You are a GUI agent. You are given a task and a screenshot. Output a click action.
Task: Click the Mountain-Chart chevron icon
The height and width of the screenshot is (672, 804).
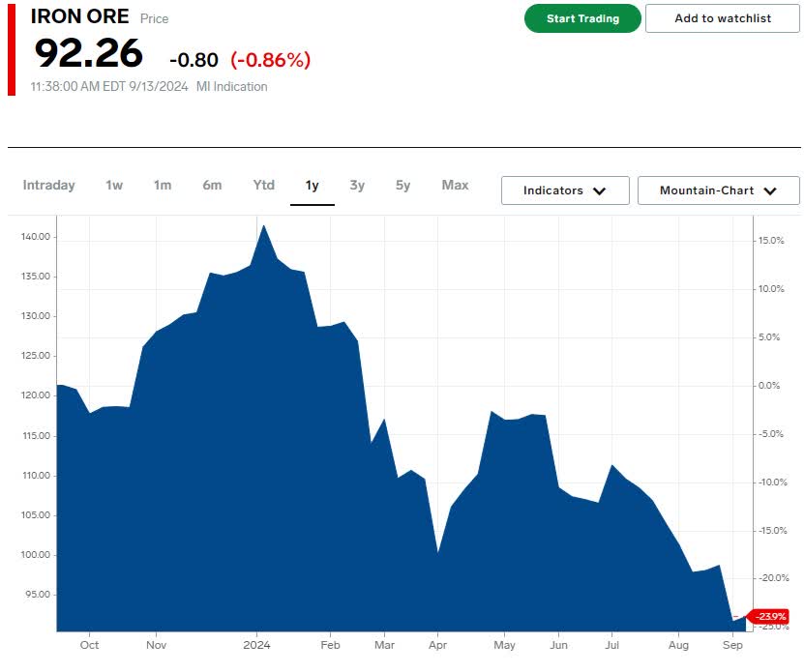coord(770,190)
